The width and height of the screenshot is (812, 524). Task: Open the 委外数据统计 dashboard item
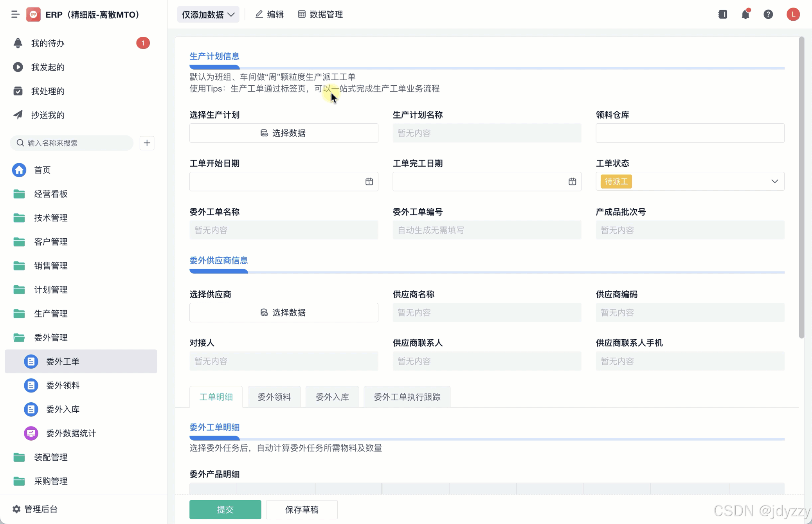tap(71, 433)
